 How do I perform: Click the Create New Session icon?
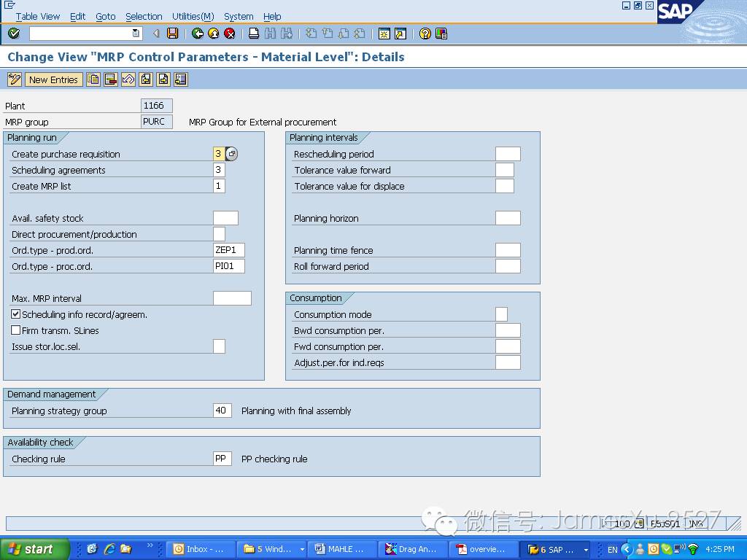click(x=384, y=34)
